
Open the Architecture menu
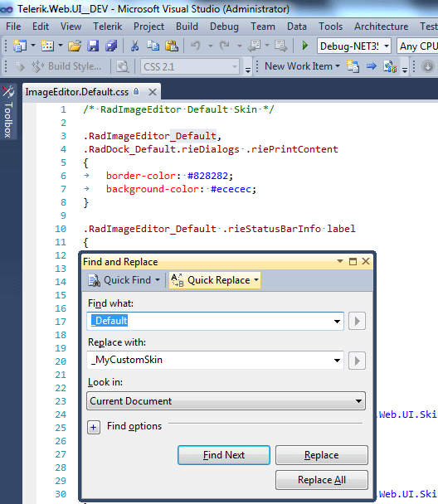381,27
